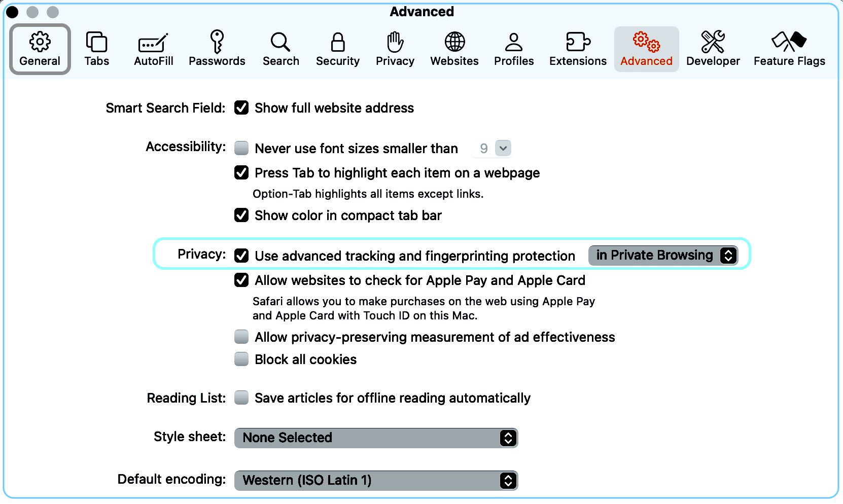Disable advanced tracking and fingerprinting protection
This screenshot has height=504, width=843.
pos(241,256)
